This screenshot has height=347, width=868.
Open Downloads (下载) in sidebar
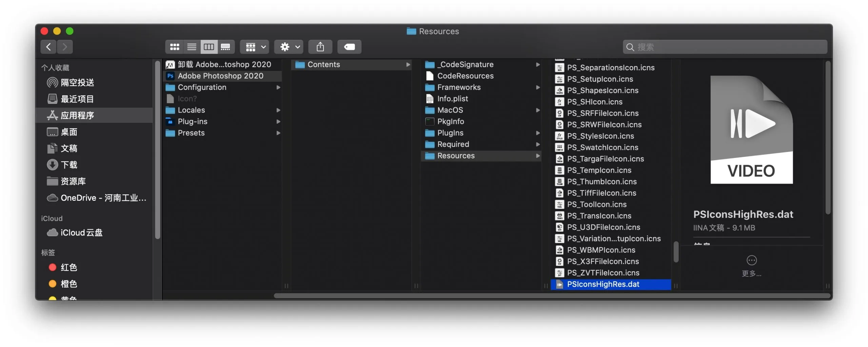pyautogui.click(x=94, y=165)
